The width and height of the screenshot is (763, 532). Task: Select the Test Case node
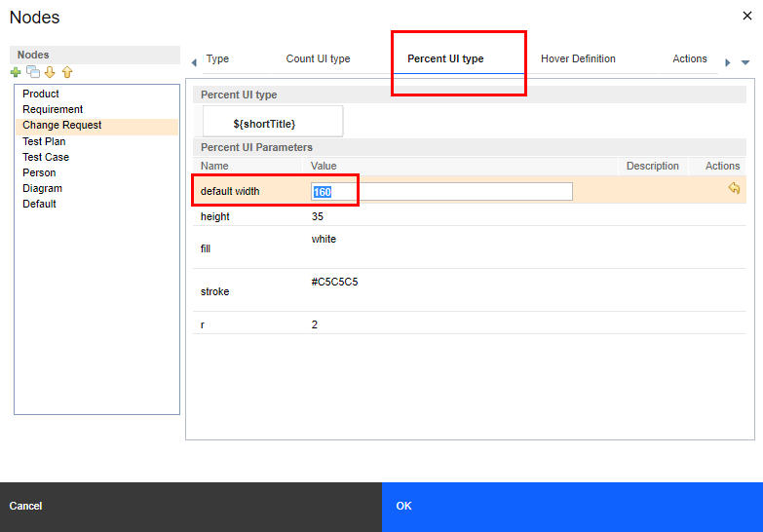click(x=46, y=157)
